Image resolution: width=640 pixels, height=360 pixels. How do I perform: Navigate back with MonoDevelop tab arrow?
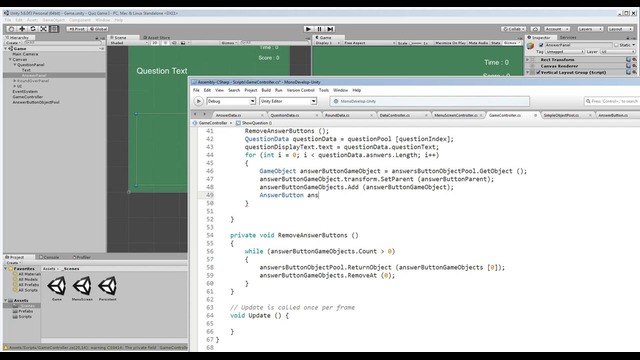(x=195, y=114)
